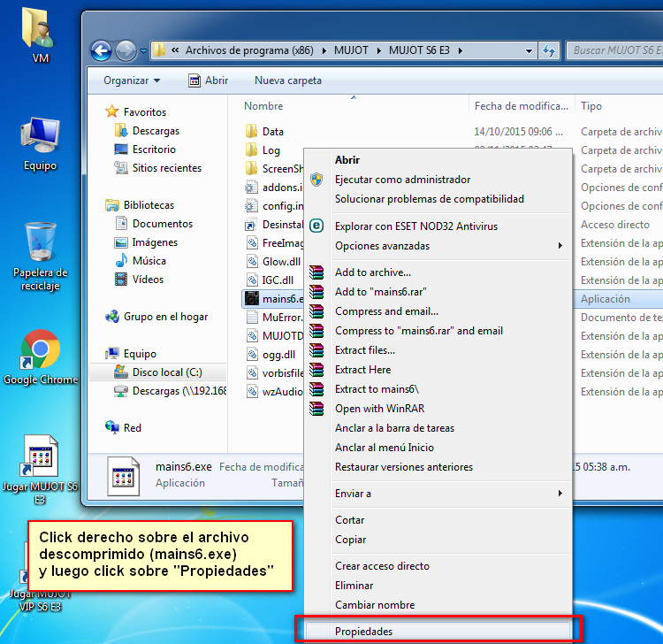Click the Abrir toolbar button
The width and height of the screenshot is (663, 644).
pos(209,80)
